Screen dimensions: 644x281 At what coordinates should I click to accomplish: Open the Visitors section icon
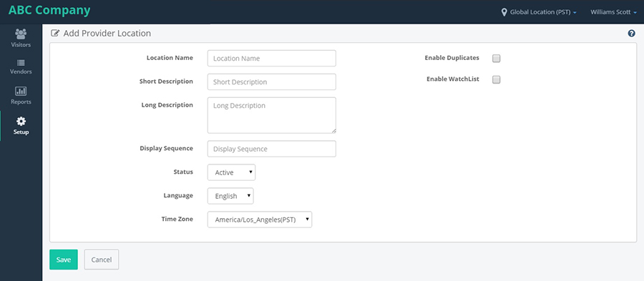[x=21, y=34]
